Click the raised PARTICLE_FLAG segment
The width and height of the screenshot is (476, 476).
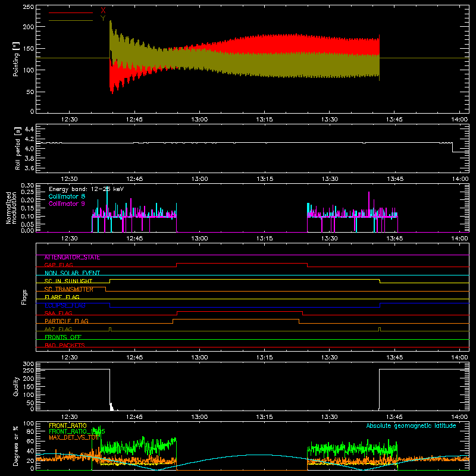click(x=236, y=320)
